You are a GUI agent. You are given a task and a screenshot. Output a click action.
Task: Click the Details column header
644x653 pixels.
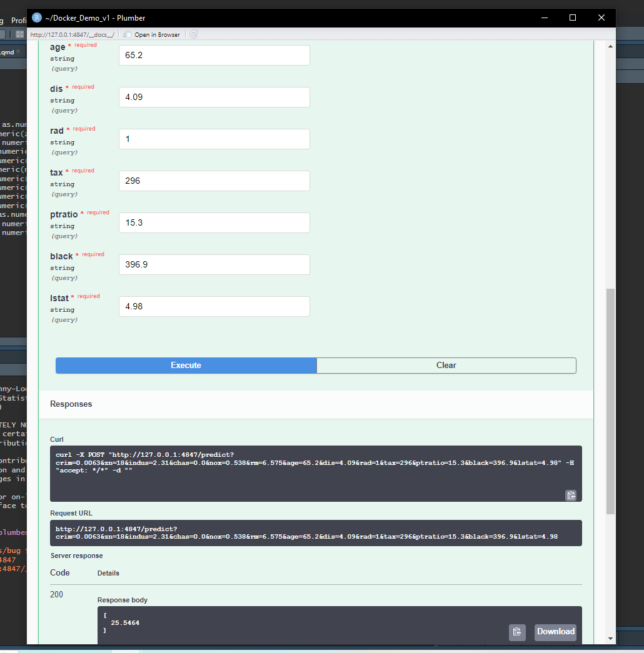coord(109,573)
